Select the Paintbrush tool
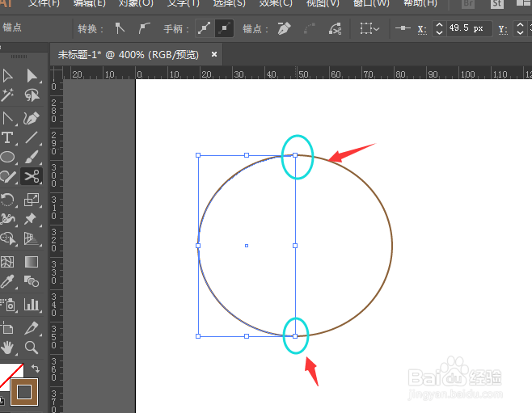Screen dimensions: 532x413 [x=32, y=158]
